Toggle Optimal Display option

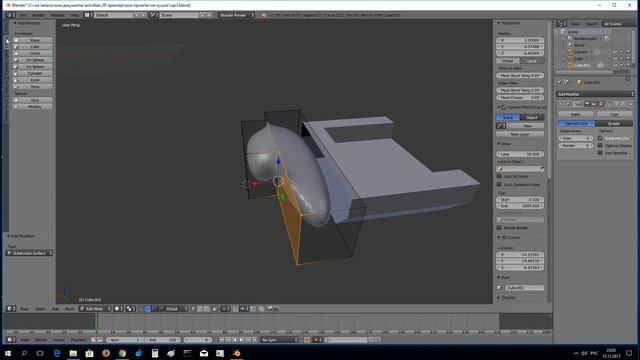pyautogui.click(x=600, y=145)
